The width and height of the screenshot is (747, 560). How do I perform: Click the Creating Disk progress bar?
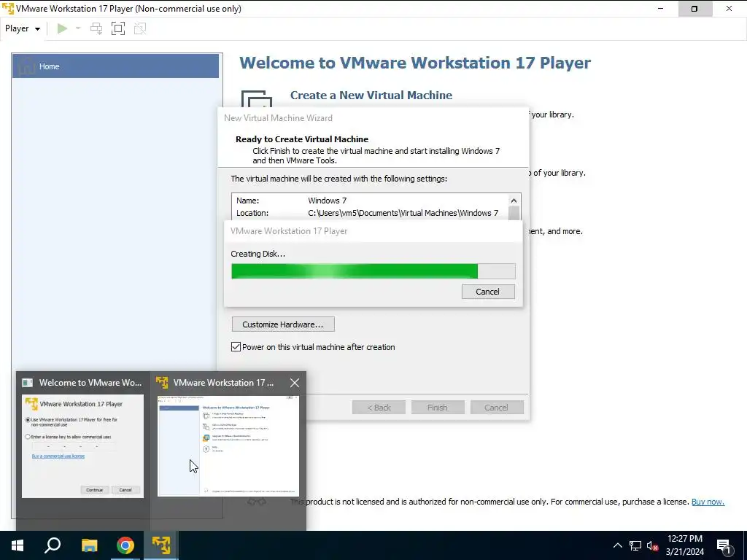[x=373, y=271]
